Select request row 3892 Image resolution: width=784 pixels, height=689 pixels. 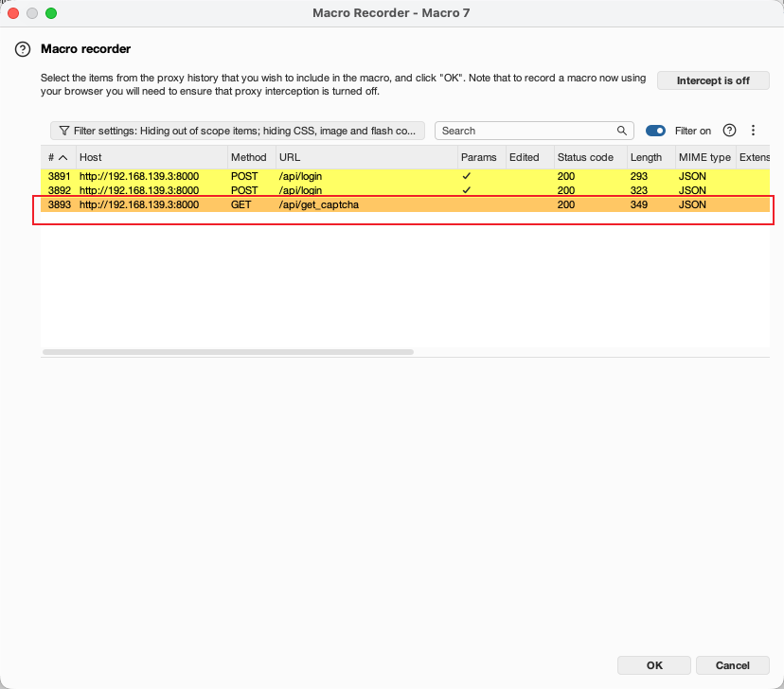[x=405, y=190]
